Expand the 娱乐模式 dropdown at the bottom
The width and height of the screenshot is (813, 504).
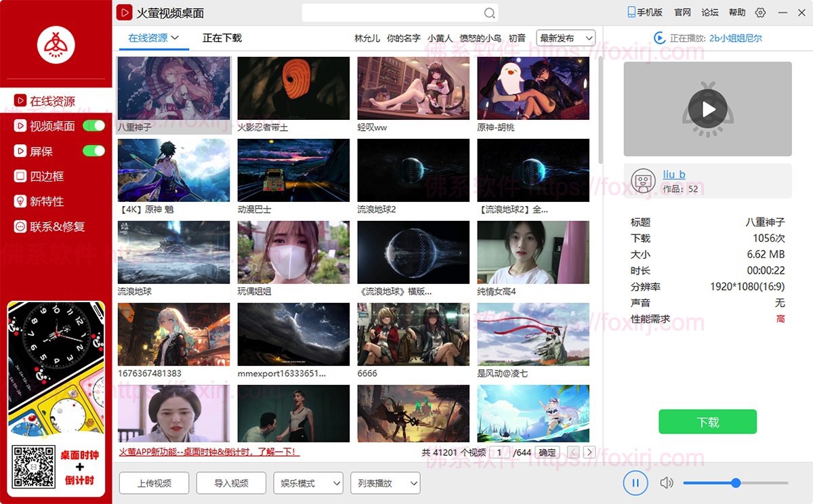308,483
